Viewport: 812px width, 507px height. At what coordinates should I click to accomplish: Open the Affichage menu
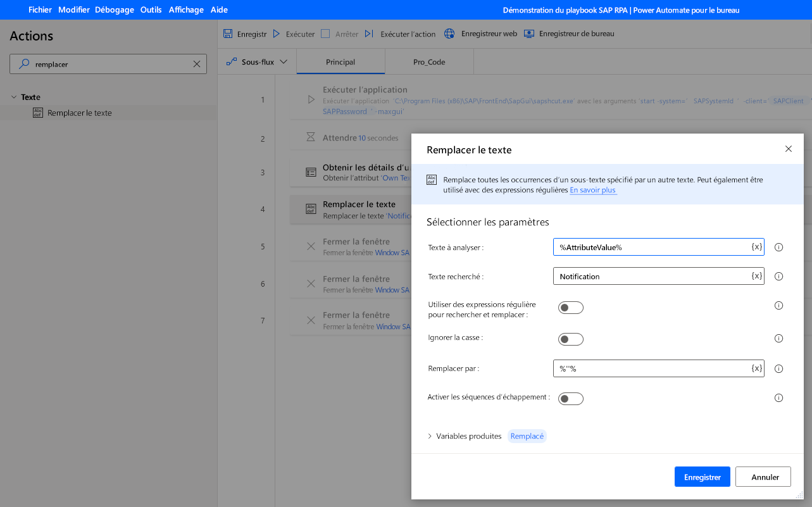[x=186, y=9]
